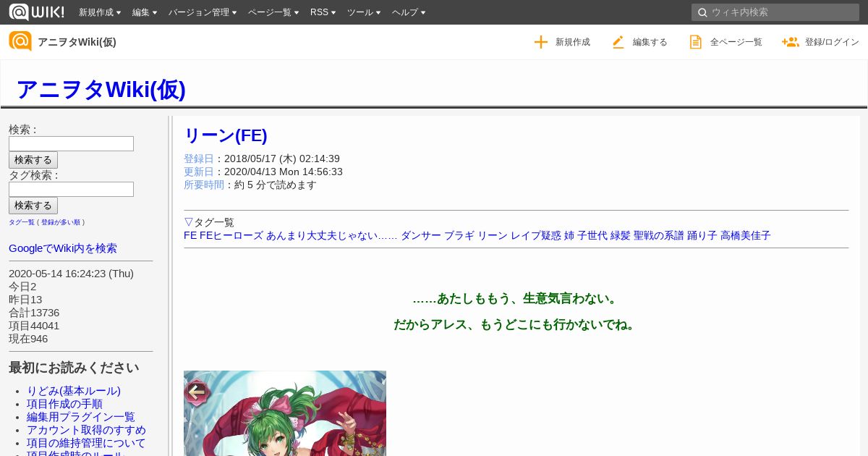The width and height of the screenshot is (868, 456).
Task: Open the ヘルプ dropdown menu
Action: coord(409,12)
